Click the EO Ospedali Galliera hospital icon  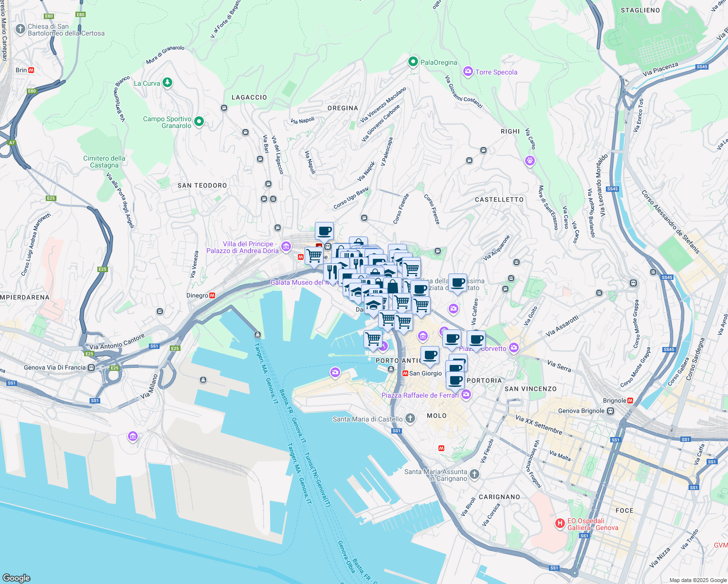tap(560, 524)
